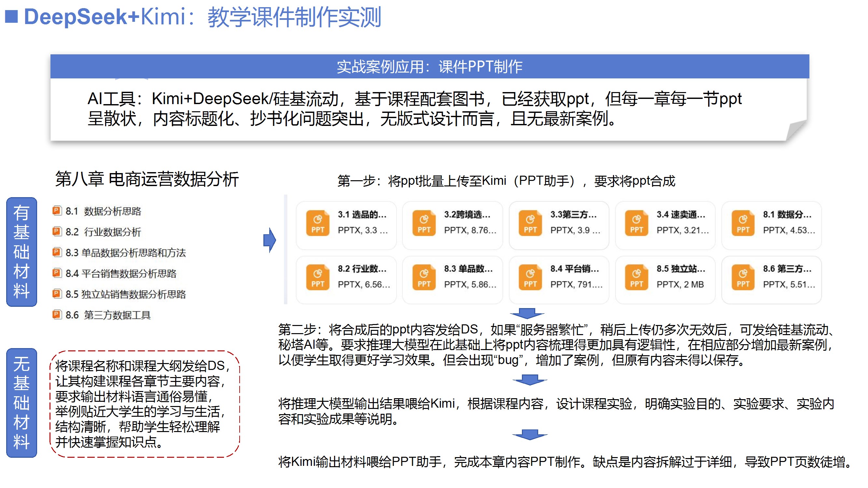Select list item 8.5 独立站销售数据分析思路
868x488 pixels.
(125, 294)
